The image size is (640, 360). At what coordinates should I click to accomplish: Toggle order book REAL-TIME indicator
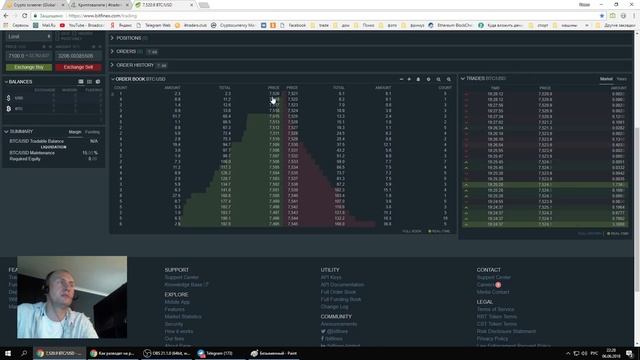pyautogui.click(x=439, y=231)
